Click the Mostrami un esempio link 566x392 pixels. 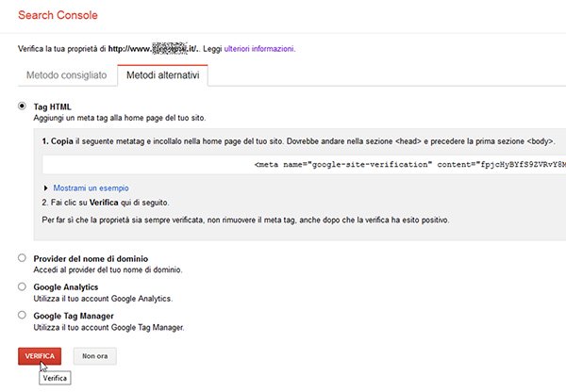coord(91,188)
